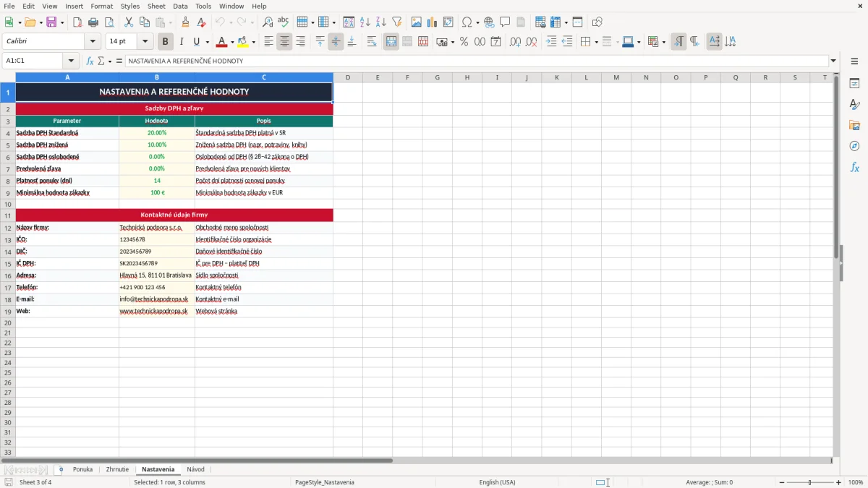Switch to the Ponuka sheet tab

pyautogui.click(x=82, y=469)
